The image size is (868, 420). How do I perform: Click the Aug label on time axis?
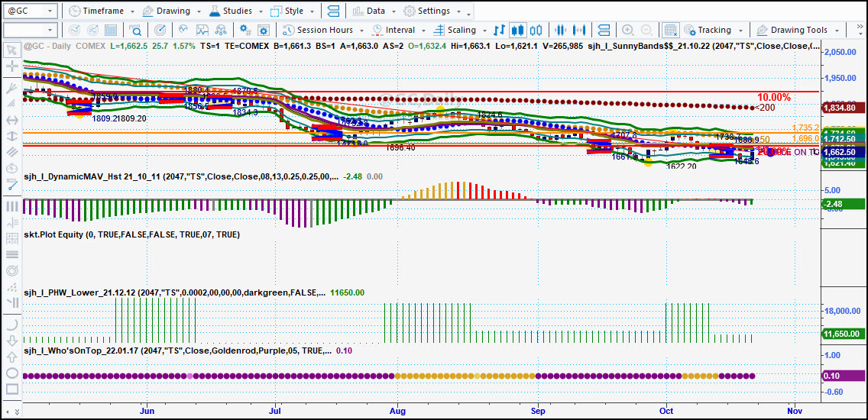pos(397,411)
